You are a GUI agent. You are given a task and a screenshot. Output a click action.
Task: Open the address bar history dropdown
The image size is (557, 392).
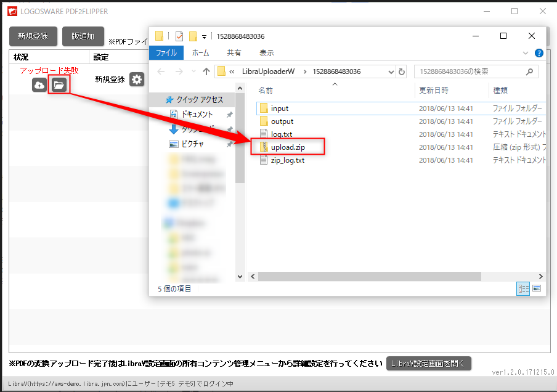(x=391, y=71)
